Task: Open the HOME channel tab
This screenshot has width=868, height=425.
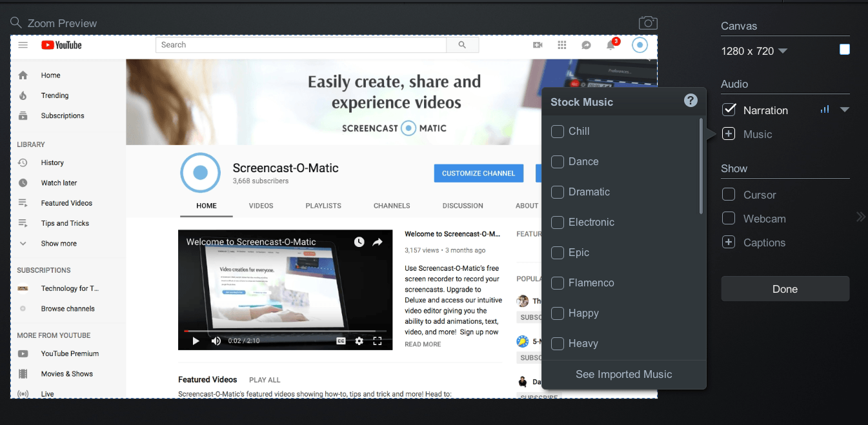Action: 207,206
